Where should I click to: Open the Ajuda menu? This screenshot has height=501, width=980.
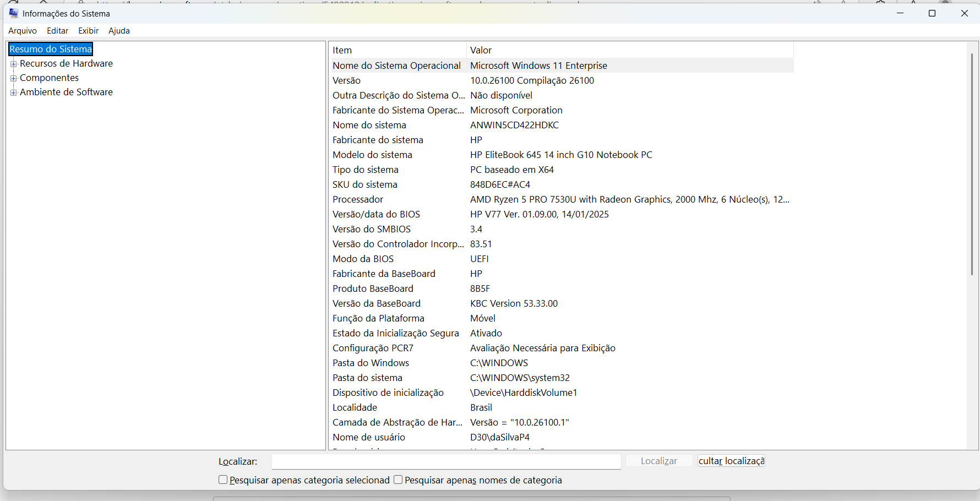(119, 31)
